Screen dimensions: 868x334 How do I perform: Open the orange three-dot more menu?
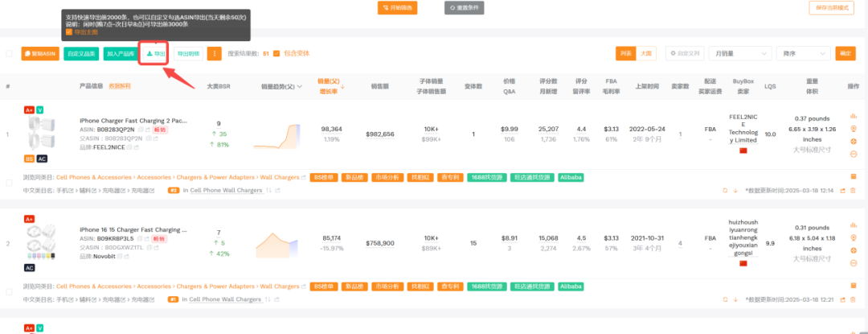click(x=215, y=54)
